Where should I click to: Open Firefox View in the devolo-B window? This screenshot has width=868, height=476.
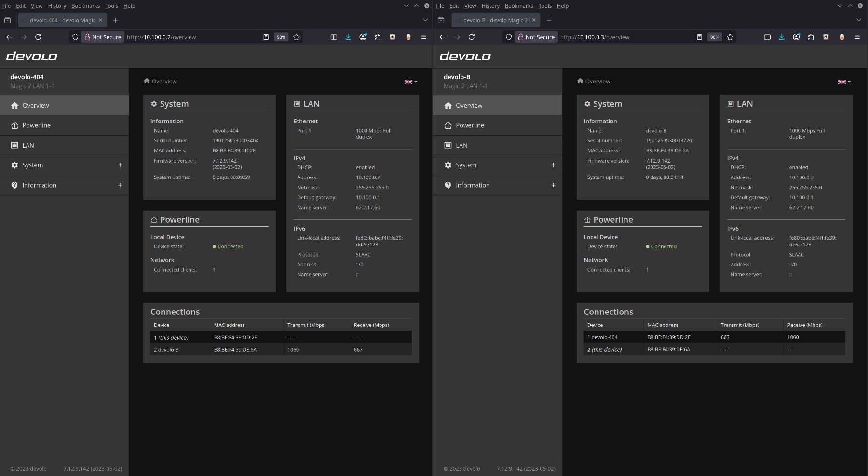(x=441, y=20)
